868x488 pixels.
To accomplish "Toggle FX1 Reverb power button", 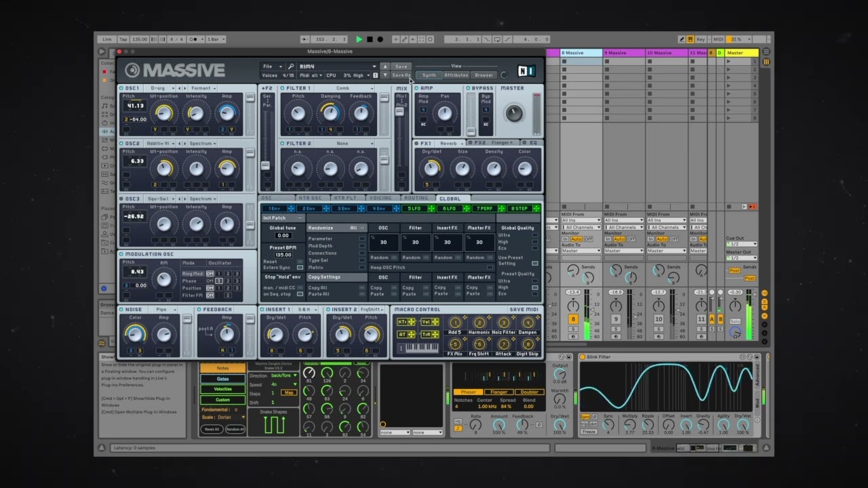I will tap(416, 144).
